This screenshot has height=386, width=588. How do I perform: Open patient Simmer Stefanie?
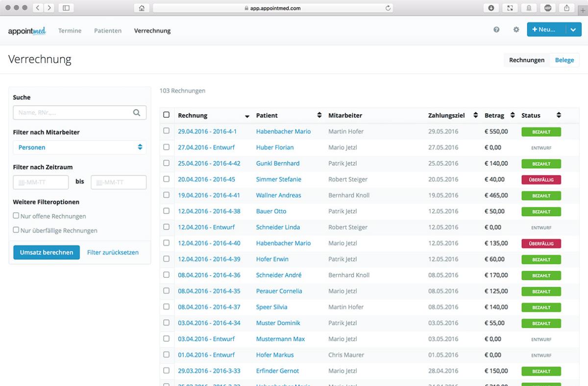(279, 180)
